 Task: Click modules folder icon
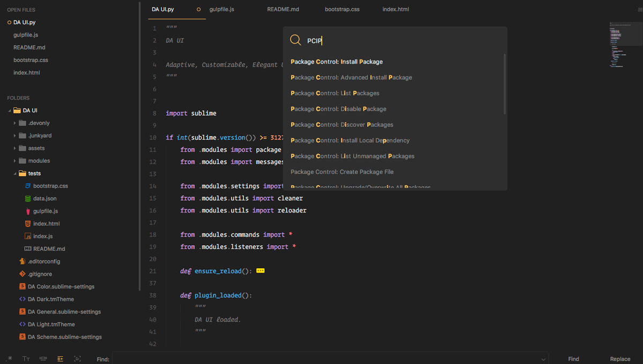click(x=23, y=161)
